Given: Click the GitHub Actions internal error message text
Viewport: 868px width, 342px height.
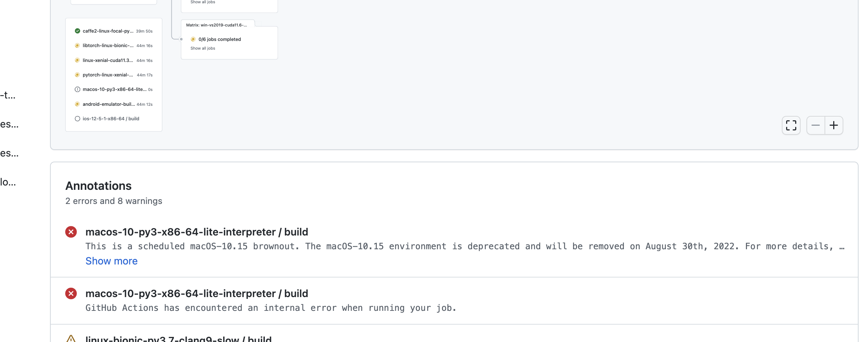Looking at the screenshot, I should tap(271, 308).
